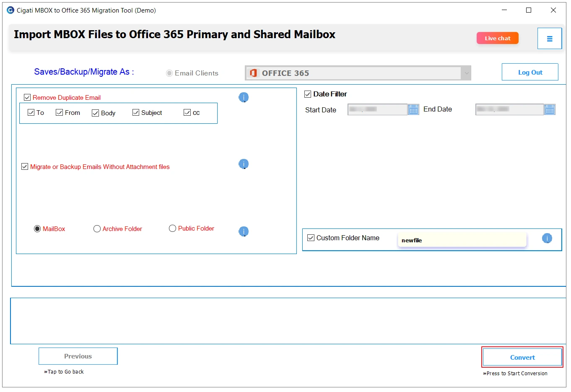Toggle Remove Duplicate Email checkbox
This screenshot has height=392, width=571.
(27, 97)
